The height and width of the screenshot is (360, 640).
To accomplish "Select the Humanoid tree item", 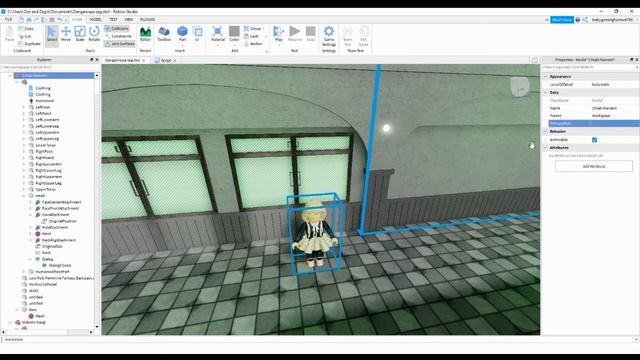I will [x=44, y=101].
